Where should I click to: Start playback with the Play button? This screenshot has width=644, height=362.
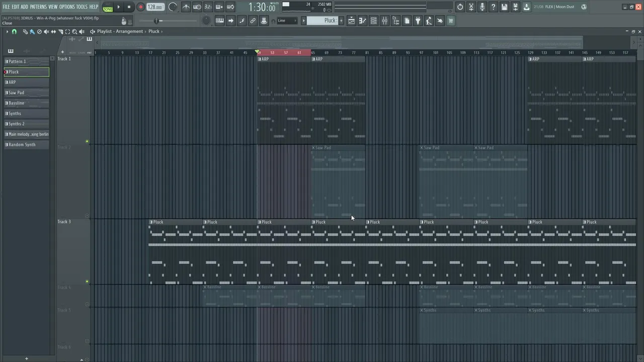click(119, 7)
